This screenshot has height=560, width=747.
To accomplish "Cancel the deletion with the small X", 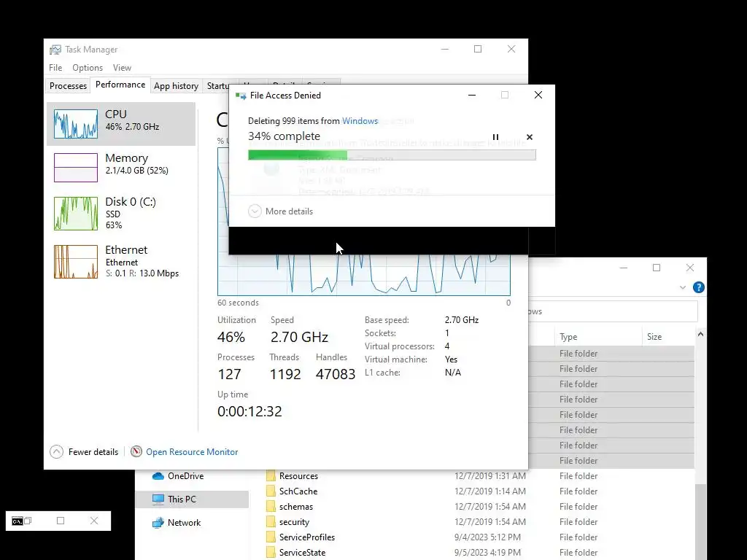I will [x=530, y=137].
